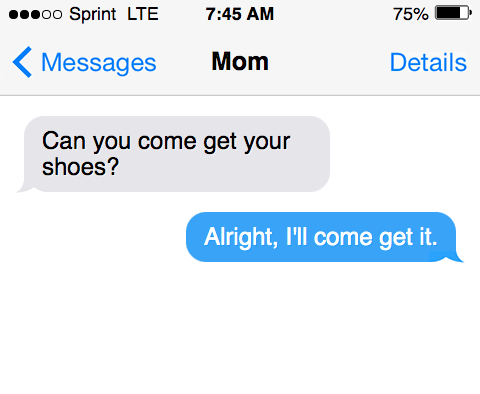480x394 pixels.
Task: Select the gray 'Can you come get your shoes?' bubble
Action: (177, 154)
